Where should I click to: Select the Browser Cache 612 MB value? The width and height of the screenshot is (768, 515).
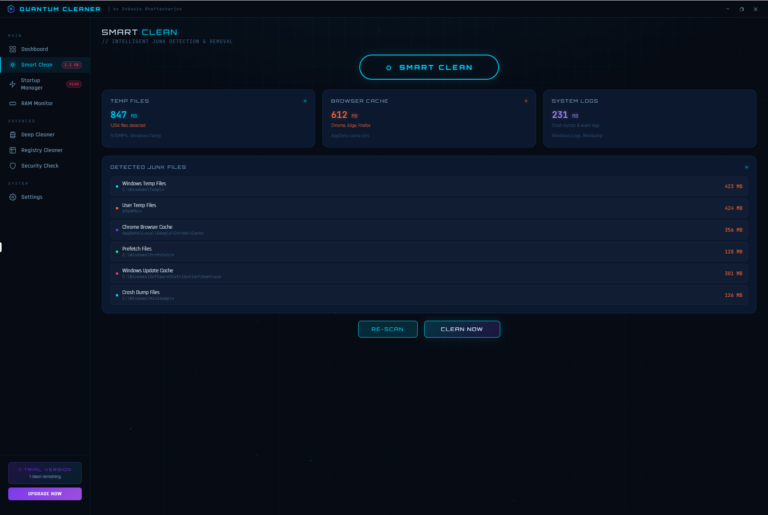pos(344,115)
